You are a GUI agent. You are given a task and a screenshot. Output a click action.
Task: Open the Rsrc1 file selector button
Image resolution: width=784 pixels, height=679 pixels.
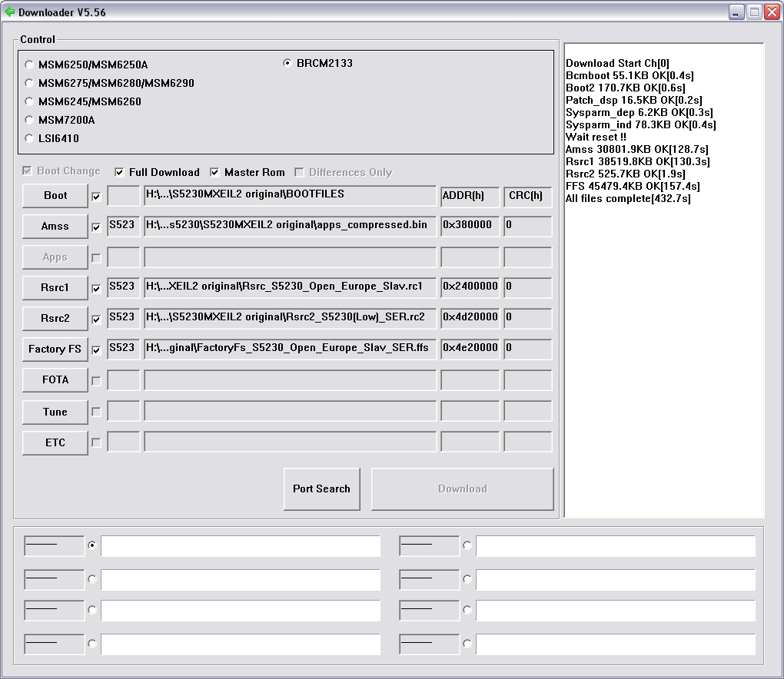[x=55, y=288]
